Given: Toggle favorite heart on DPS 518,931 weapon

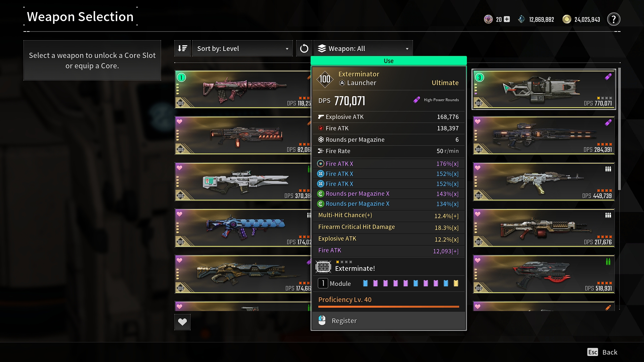Looking at the screenshot, I should pyautogui.click(x=478, y=260).
